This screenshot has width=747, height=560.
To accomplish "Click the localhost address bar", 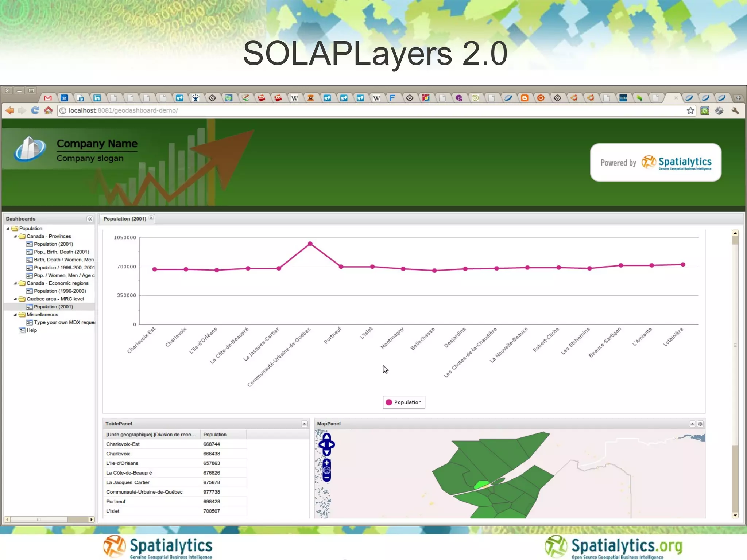I will [x=371, y=110].
